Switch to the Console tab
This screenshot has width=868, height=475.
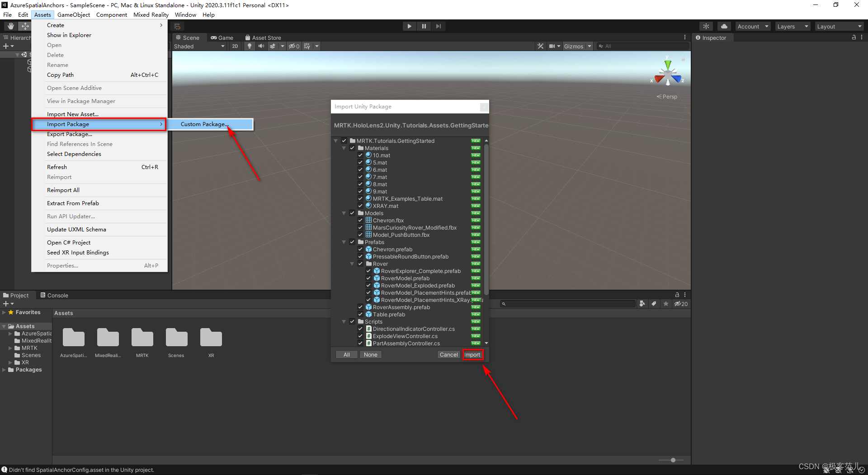pos(54,295)
